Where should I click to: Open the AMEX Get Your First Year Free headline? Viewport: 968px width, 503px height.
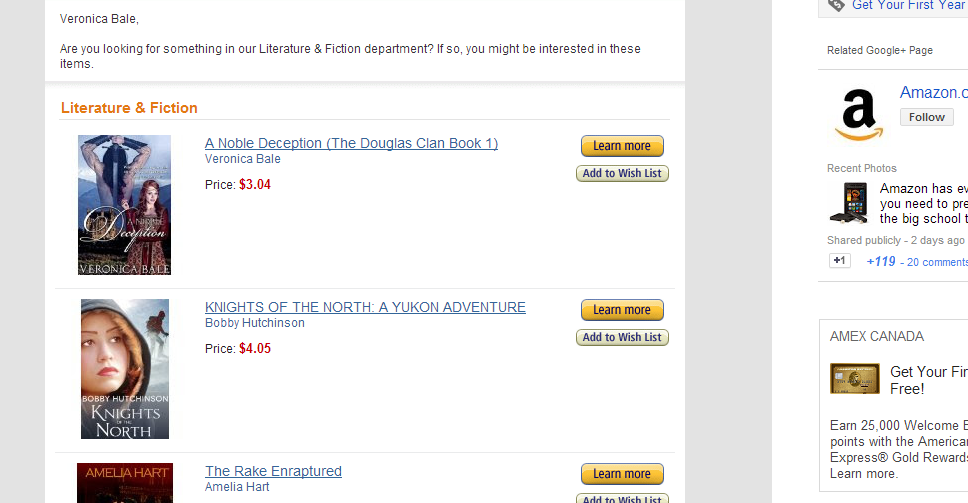pyautogui.click(x=926, y=380)
